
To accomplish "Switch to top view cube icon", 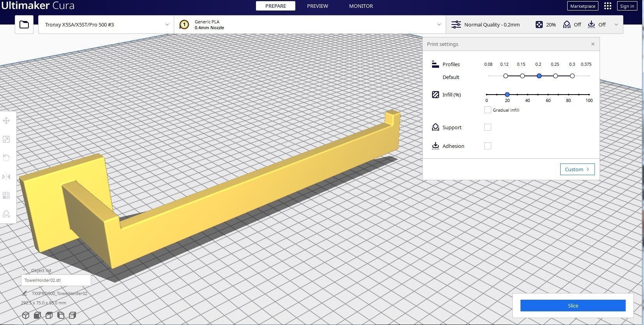I will tap(49, 315).
